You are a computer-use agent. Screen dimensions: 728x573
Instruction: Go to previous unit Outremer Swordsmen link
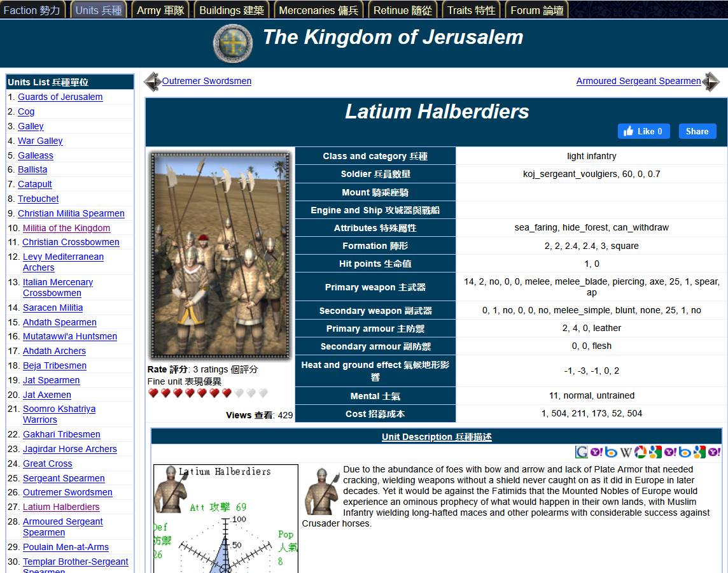tap(207, 81)
